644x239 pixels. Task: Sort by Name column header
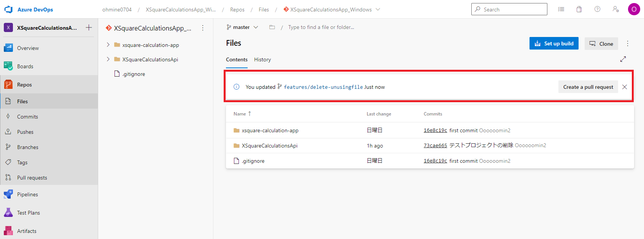242,114
